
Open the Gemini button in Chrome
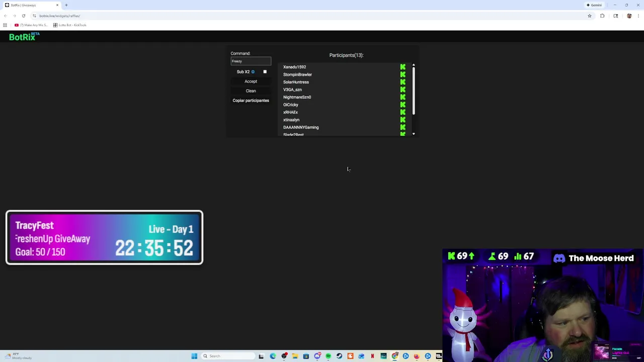pyautogui.click(x=594, y=5)
